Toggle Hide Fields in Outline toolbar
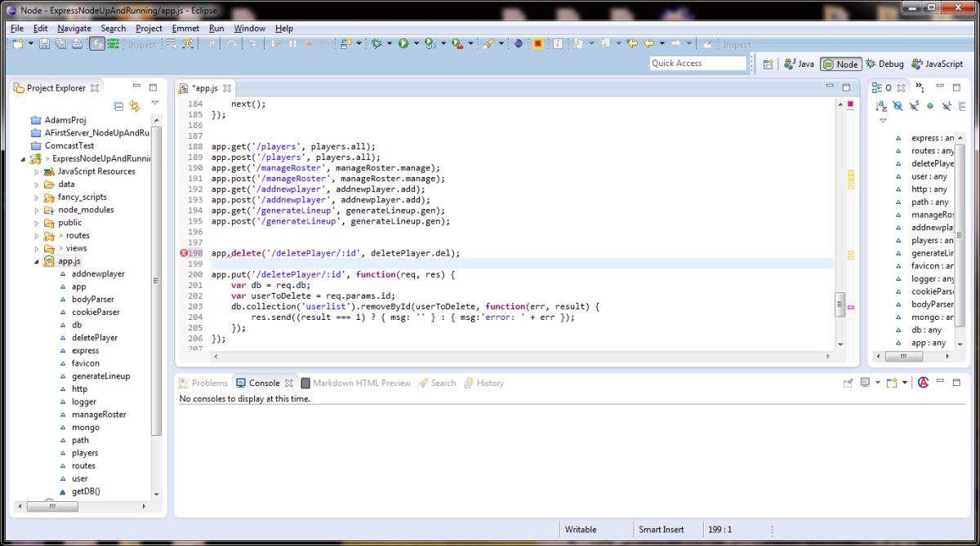The height and width of the screenshot is (546, 980). 898,106
